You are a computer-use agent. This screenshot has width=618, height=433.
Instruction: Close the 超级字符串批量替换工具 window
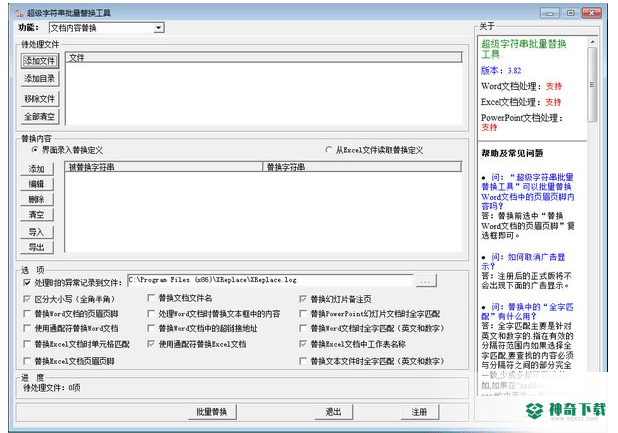pos(591,13)
